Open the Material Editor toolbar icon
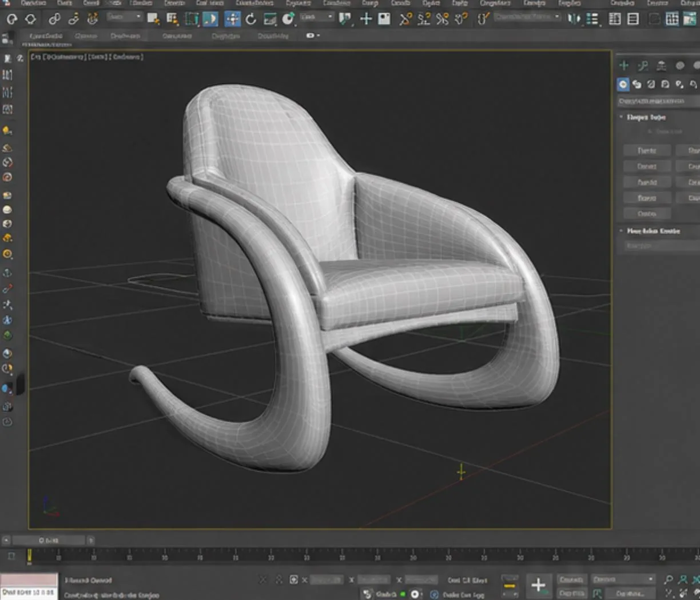 [x=690, y=19]
